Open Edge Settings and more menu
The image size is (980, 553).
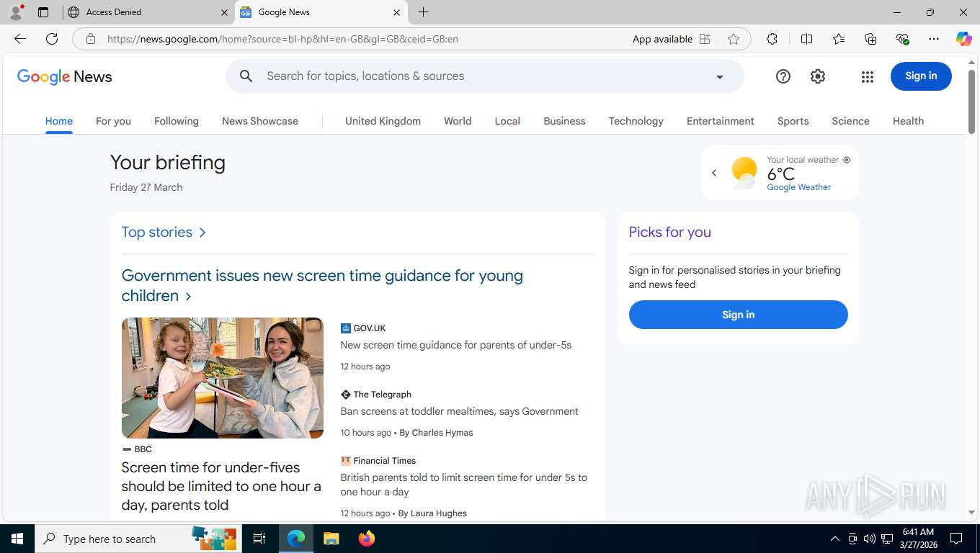click(x=934, y=39)
